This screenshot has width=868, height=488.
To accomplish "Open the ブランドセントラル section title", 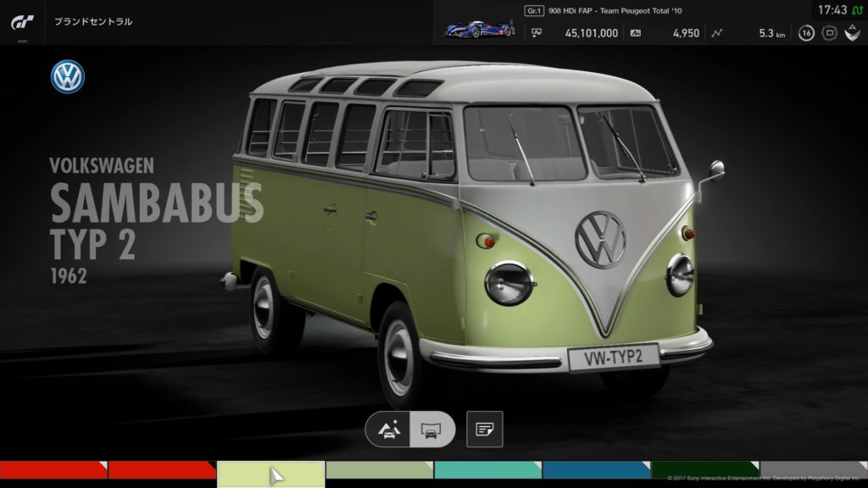I will 93,21.
